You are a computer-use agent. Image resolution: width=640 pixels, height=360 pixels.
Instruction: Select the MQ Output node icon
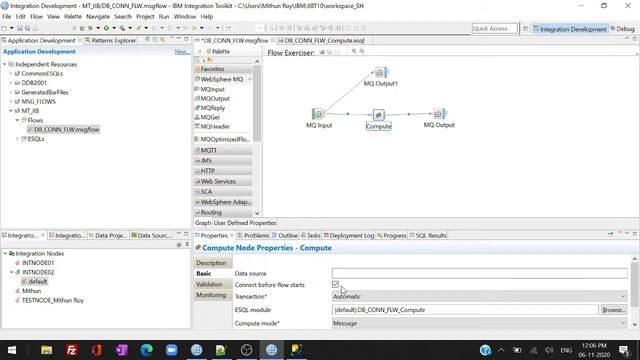tap(440, 113)
